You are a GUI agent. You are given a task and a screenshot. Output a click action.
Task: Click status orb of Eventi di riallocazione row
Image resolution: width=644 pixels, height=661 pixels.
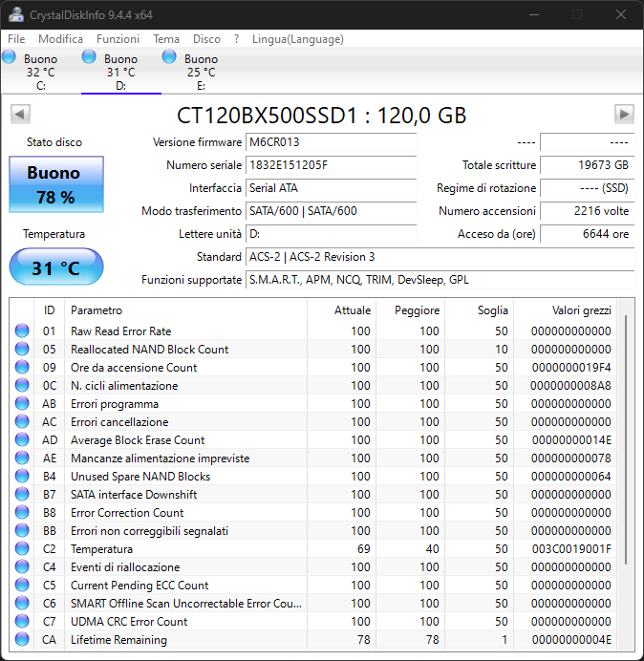(22, 566)
